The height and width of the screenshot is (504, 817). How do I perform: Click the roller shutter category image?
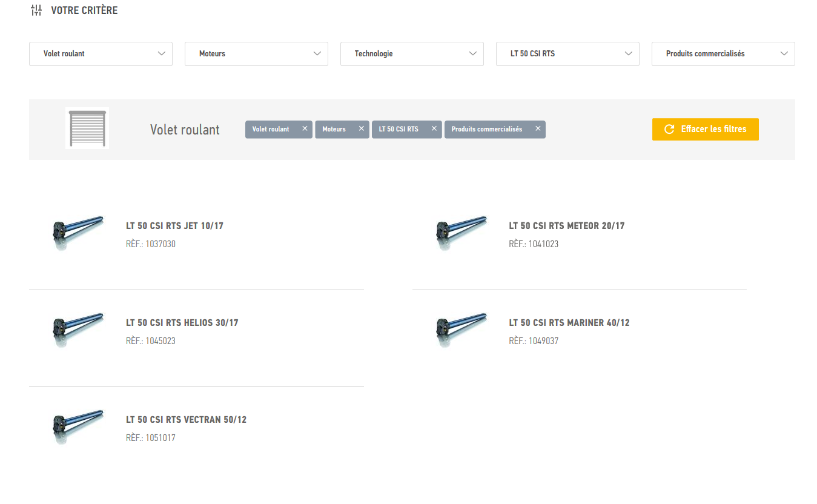[x=87, y=128]
